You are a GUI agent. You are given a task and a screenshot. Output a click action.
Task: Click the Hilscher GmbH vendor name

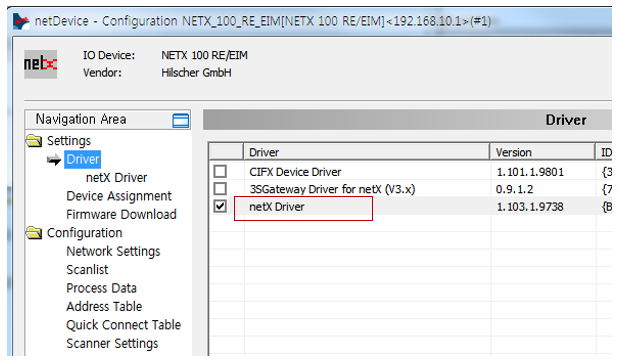click(x=196, y=73)
